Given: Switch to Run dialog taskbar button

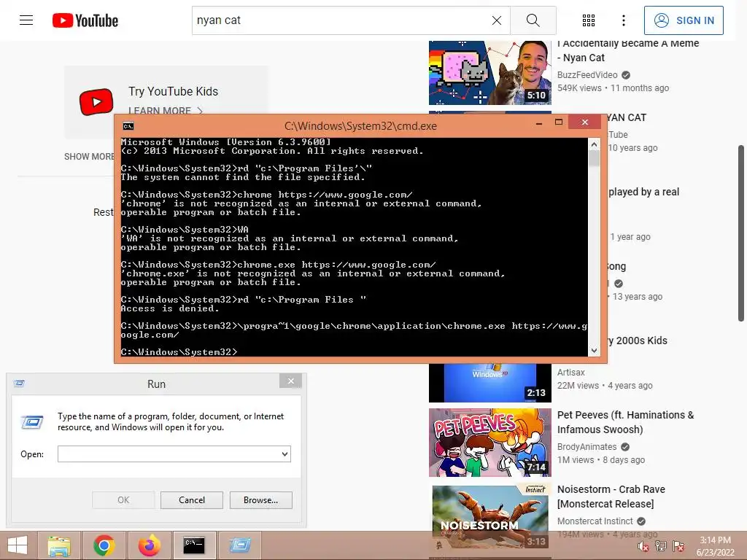Looking at the screenshot, I should point(240,545).
